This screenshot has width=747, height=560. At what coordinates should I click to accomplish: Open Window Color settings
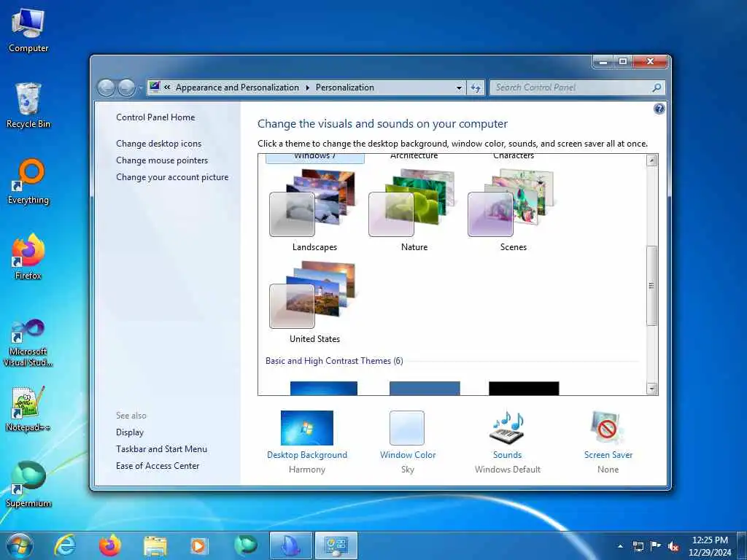click(x=407, y=441)
